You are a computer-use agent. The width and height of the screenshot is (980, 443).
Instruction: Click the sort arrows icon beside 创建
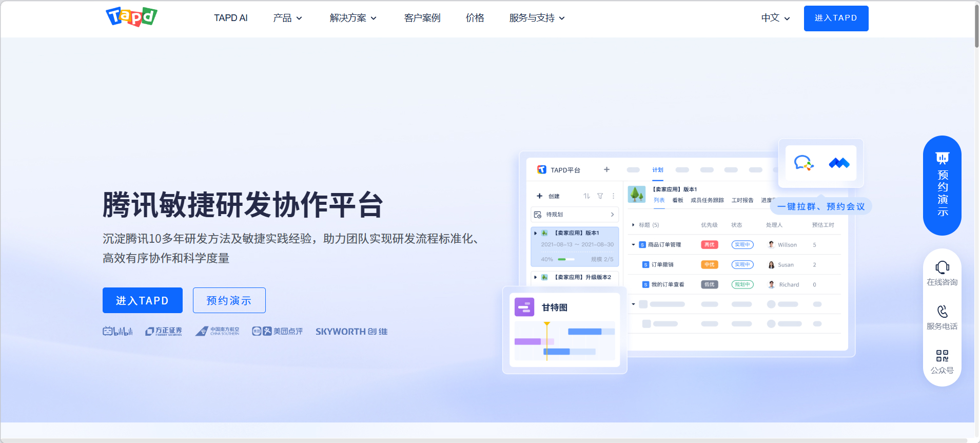586,196
